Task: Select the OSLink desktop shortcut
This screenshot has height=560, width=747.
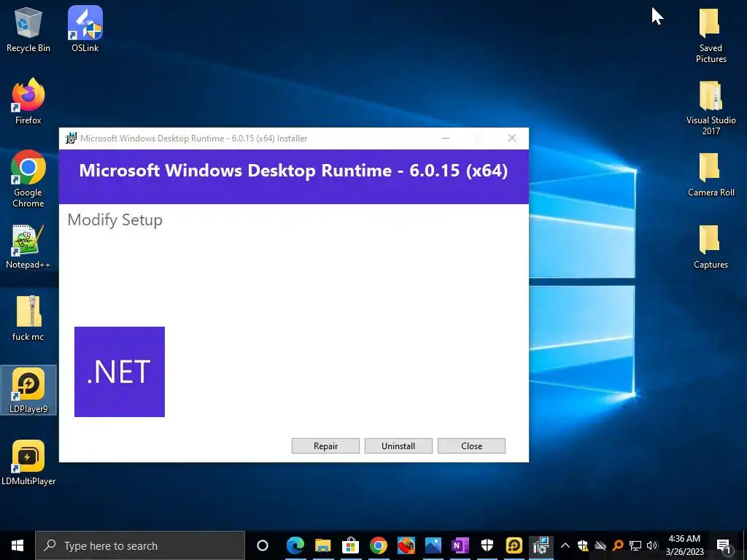Action: click(x=85, y=29)
